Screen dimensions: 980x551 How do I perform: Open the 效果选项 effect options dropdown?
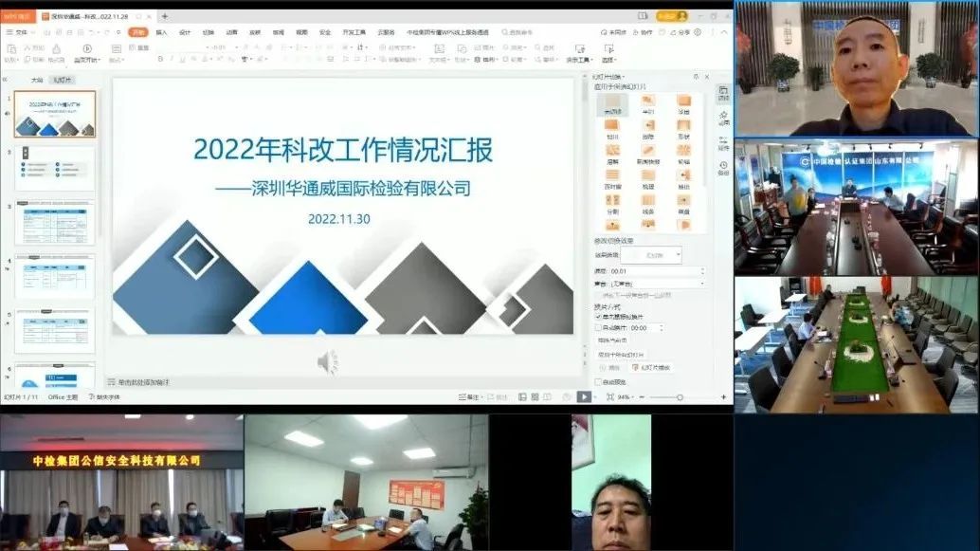[651, 255]
